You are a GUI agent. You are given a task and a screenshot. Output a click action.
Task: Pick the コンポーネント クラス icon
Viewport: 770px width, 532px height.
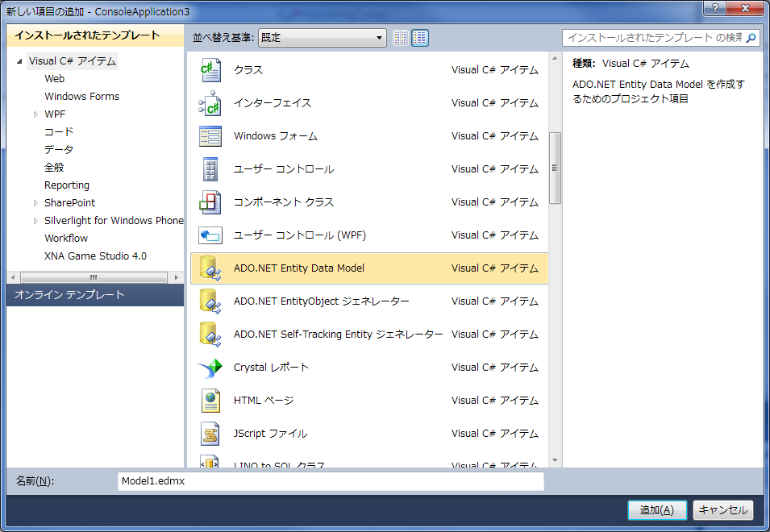click(210, 202)
